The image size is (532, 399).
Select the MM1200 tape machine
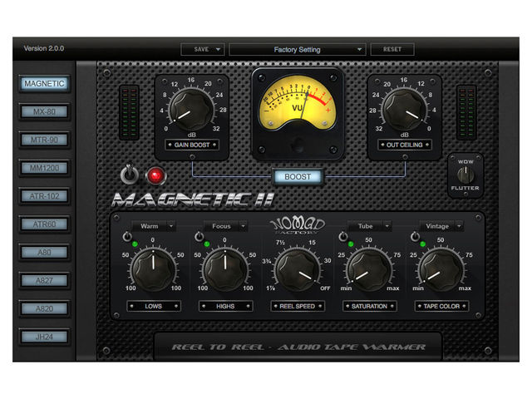pos(44,168)
